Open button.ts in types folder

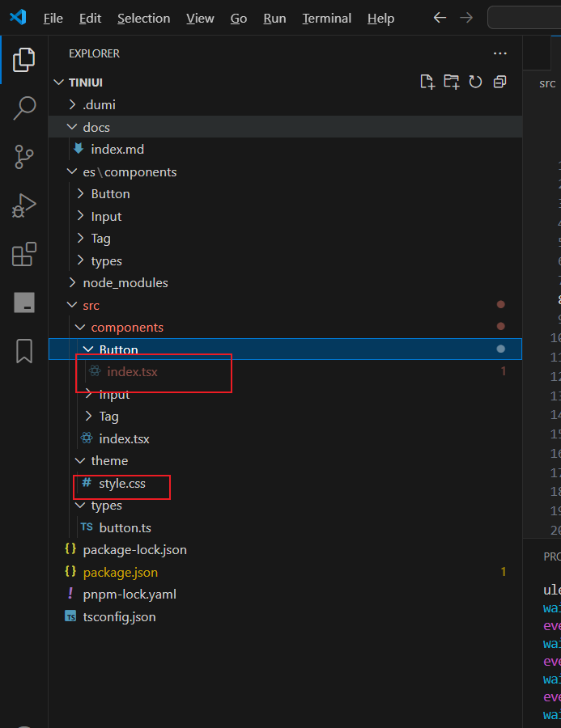click(x=125, y=527)
